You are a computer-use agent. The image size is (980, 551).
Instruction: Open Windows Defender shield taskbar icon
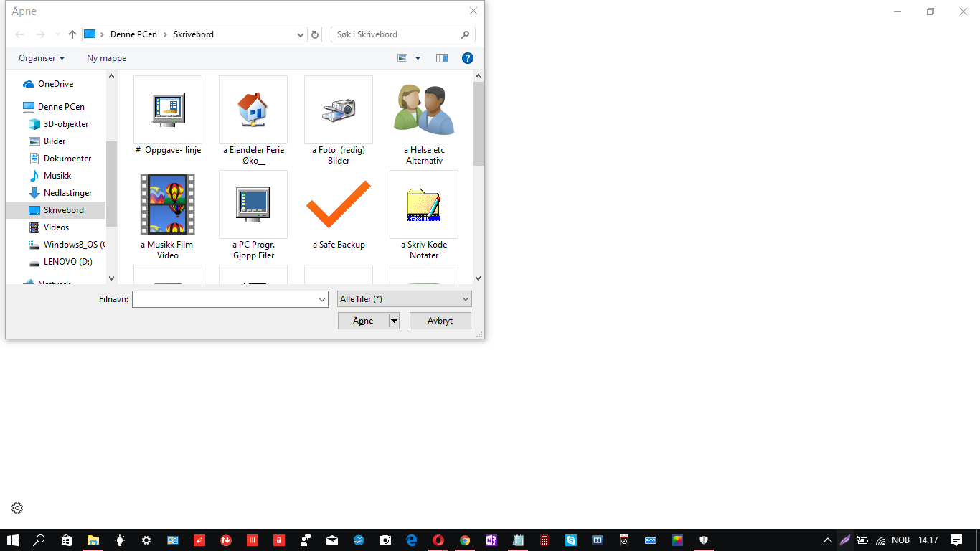tap(704, 540)
